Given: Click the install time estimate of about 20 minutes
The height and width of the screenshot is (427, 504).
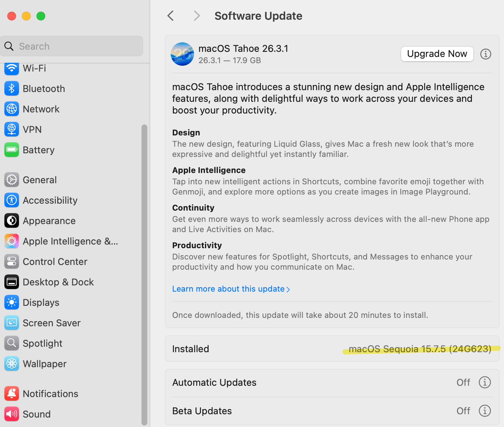Looking at the screenshot, I should [x=300, y=315].
